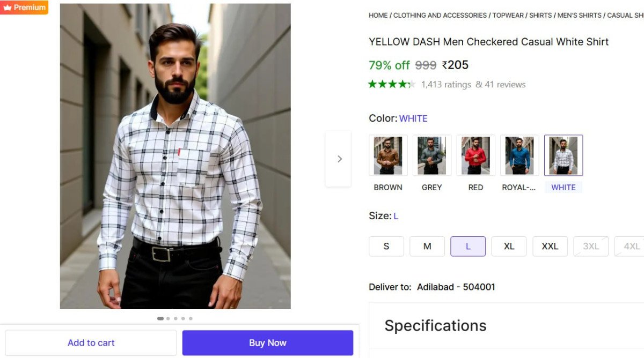This screenshot has width=644, height=358.
Task: Click the star rating icons
Action: click(392, 84)
